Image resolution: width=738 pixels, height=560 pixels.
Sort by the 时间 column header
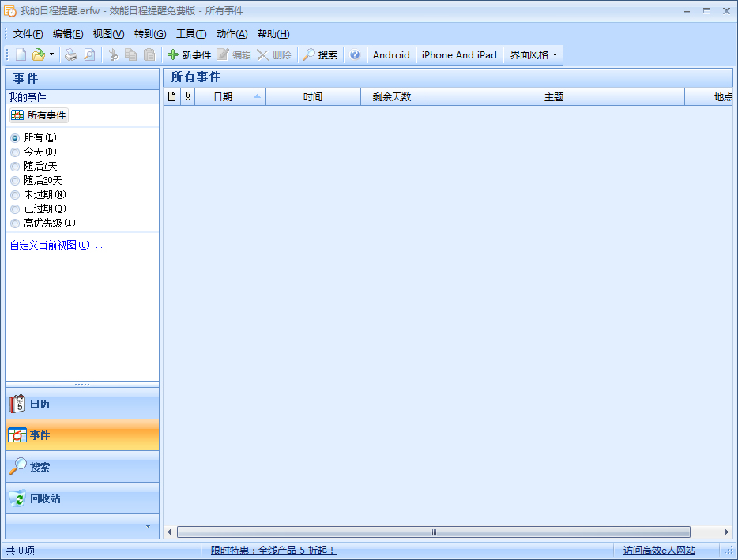313,97
